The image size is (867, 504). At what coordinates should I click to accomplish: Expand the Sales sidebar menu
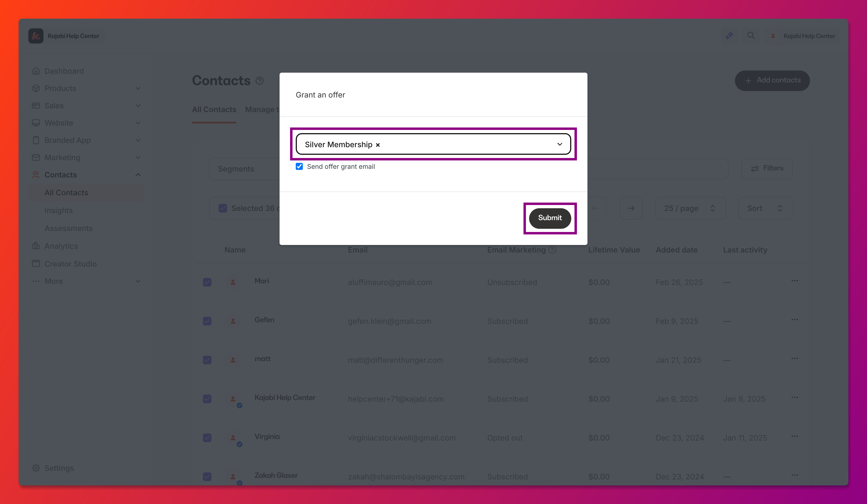[x=138, y=105]
